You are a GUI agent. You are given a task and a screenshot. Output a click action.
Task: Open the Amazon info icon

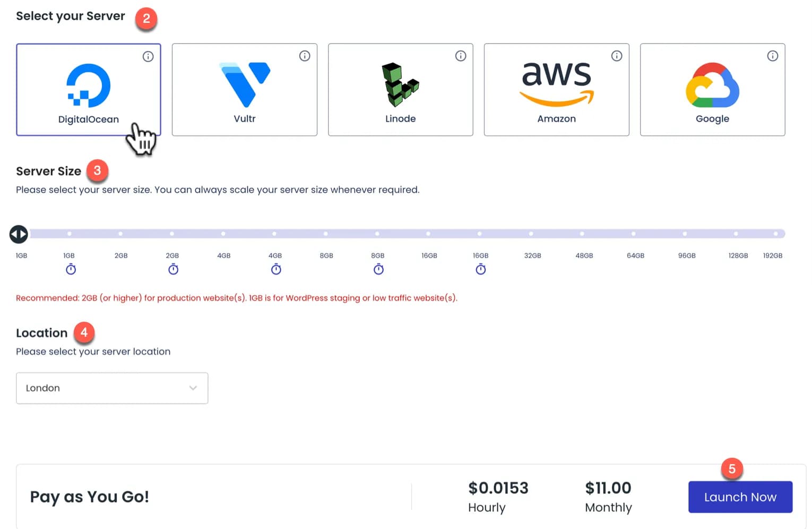point(617,56)
